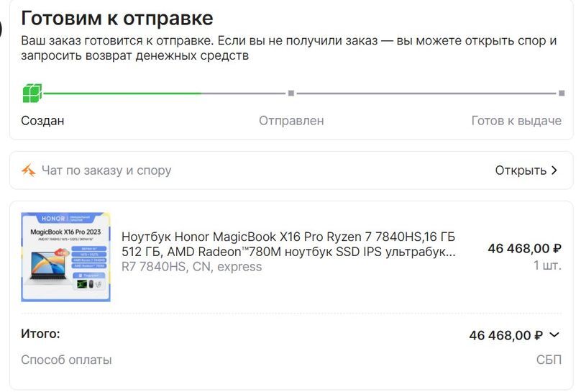Click the green progress bar segment
581x392 pixels.
tap(122, 94)
